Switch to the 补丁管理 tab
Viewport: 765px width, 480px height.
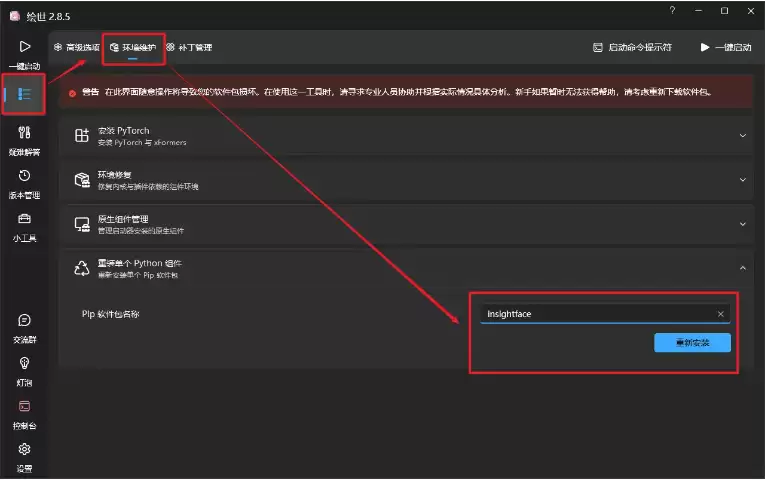[x=189, y=47]
